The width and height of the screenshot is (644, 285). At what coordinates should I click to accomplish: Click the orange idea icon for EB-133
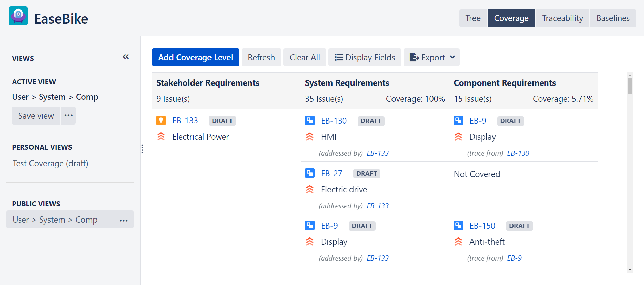pyautogui.click(x=161, y=120)
